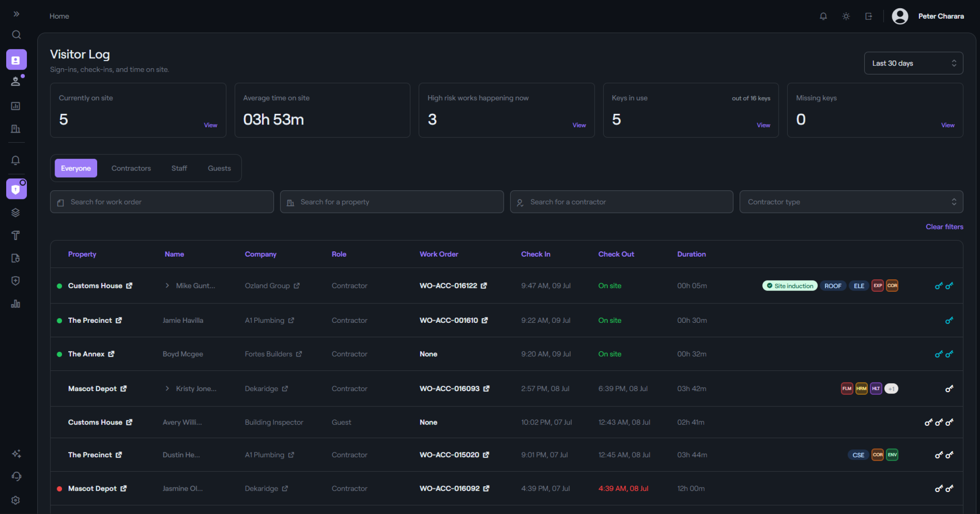Open the settings gear in sidebar
This screenshot has width=980, height=514.
point(16,500)
